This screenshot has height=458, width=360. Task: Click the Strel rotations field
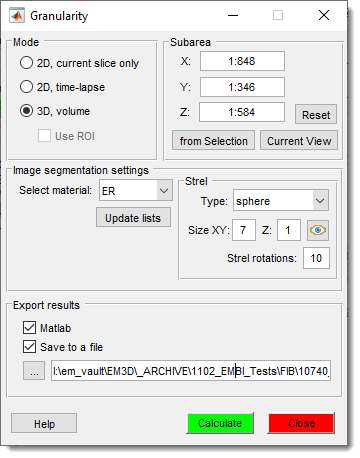point(316,258)
